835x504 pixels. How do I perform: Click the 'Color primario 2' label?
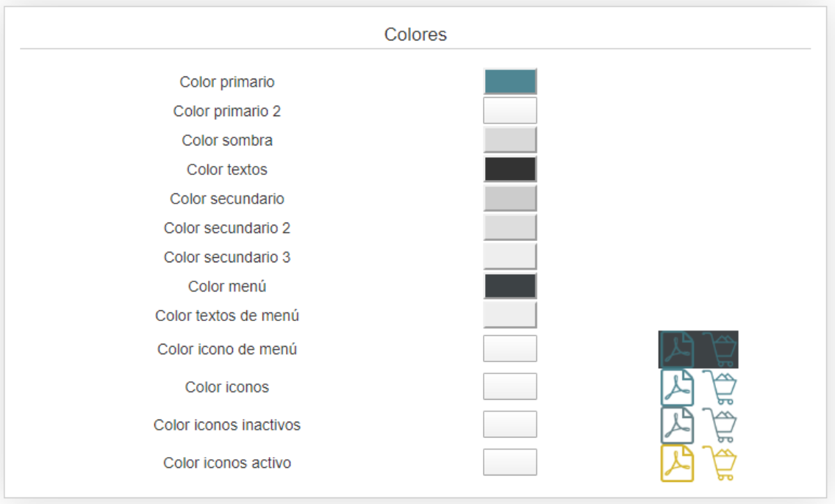click(x=227, y=111)
